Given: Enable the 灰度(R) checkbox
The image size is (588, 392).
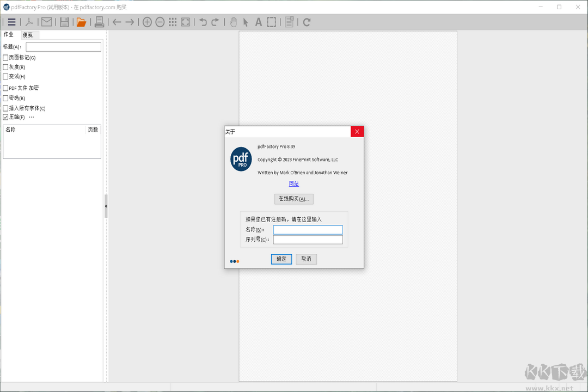Looking at the screenshot, I should pyautogui.click(x=6, y=67).
